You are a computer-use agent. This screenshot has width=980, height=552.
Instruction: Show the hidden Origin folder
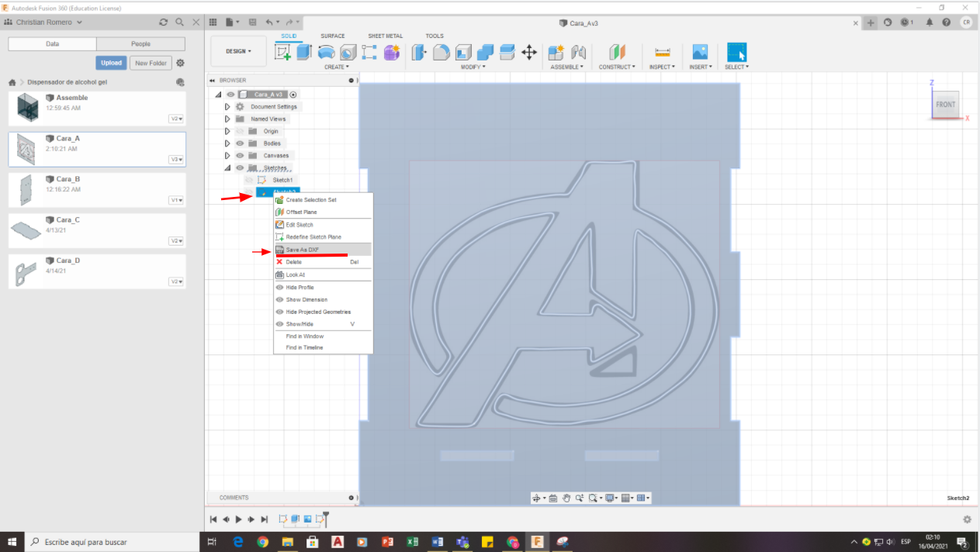pyautogui.click(x=240, y=131)
